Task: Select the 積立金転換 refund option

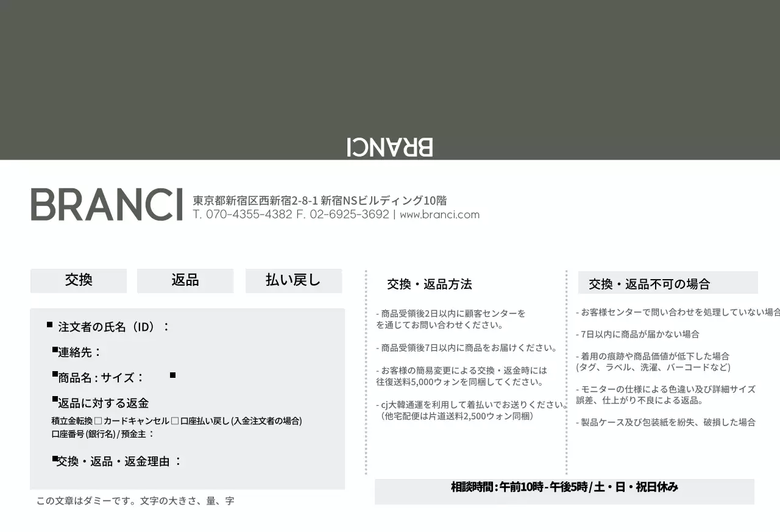Action: 73,420
